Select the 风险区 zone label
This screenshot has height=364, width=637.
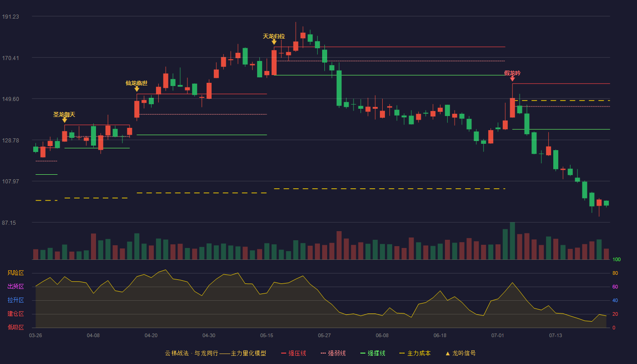tap(15, 273)
